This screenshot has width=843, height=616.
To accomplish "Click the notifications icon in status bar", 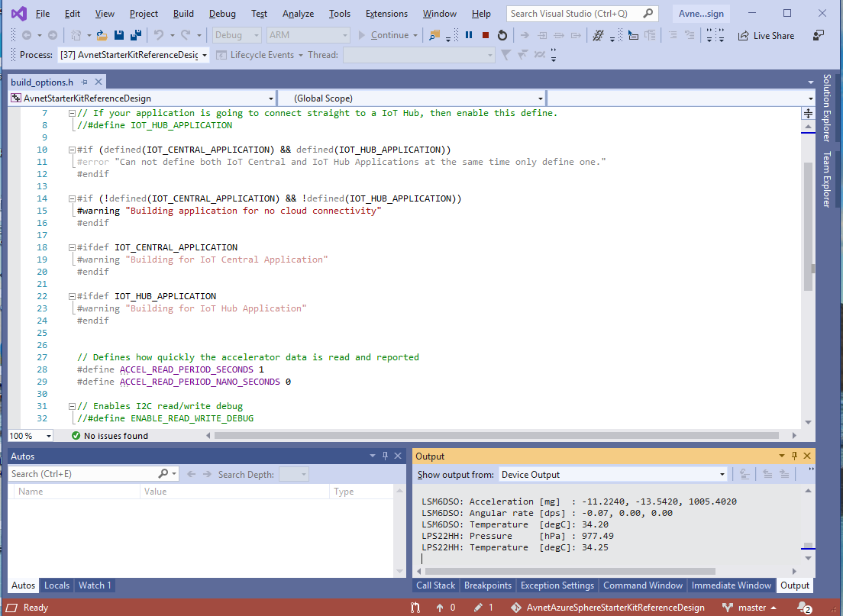I will 804,608.
